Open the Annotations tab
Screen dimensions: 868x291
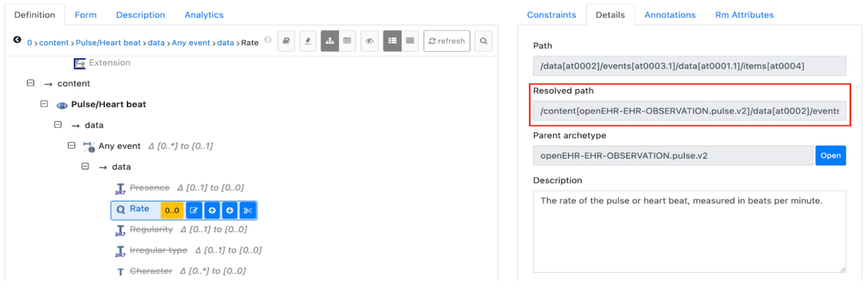tap(670, 15)
